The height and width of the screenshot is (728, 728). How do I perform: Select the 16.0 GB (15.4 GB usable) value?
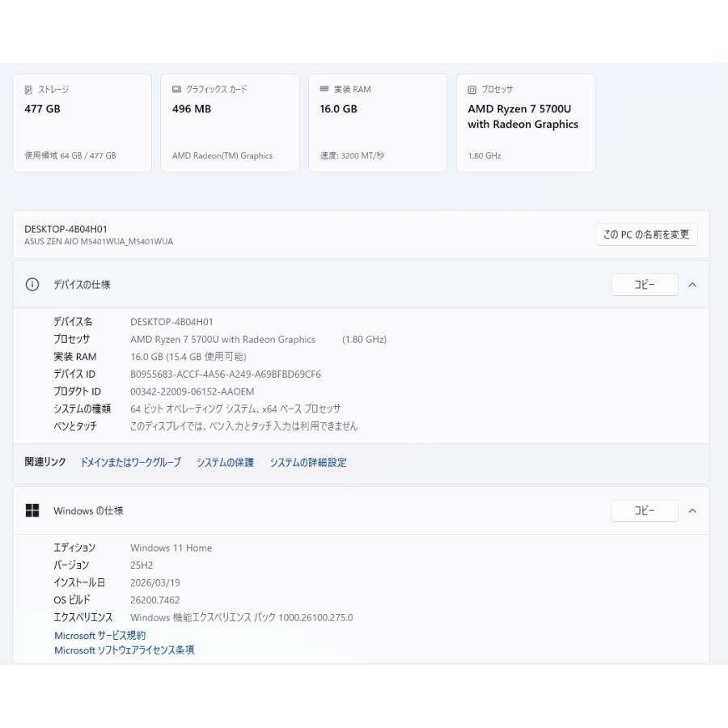point(188,357)
